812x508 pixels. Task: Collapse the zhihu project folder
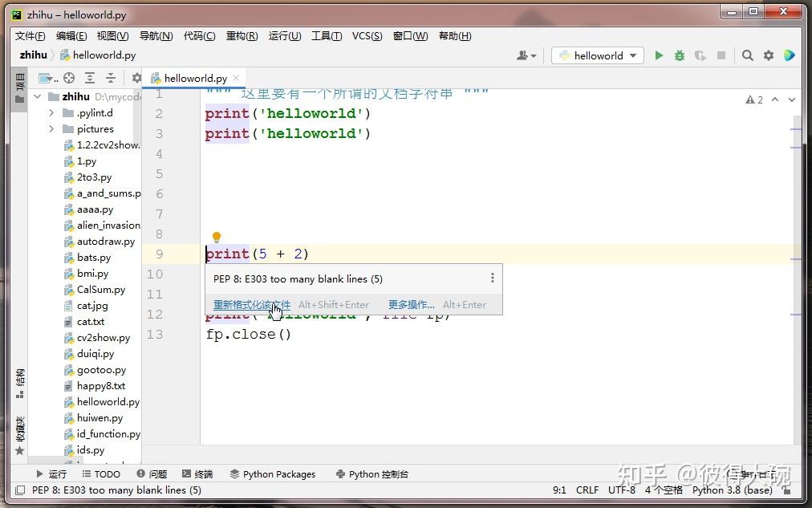[x=37, y=96]
